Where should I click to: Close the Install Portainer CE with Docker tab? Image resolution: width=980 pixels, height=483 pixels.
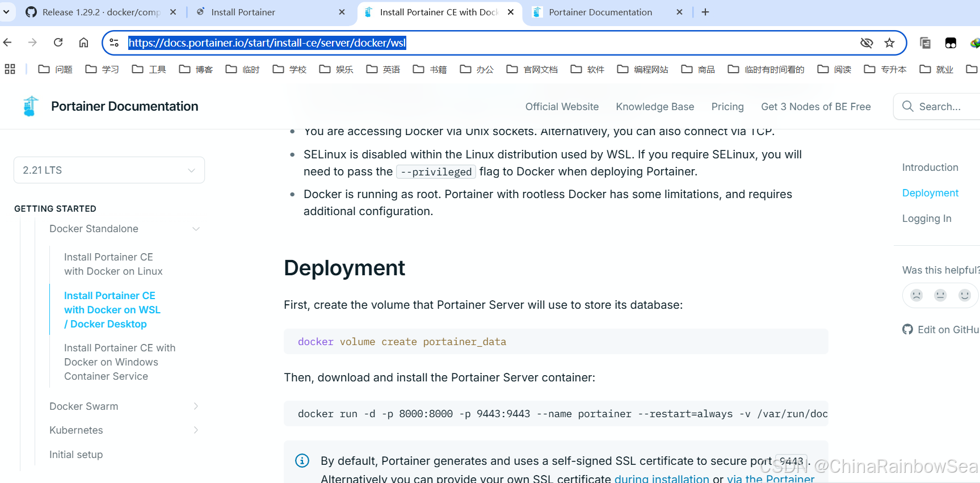pyautogui.click(x=511, y=12)
